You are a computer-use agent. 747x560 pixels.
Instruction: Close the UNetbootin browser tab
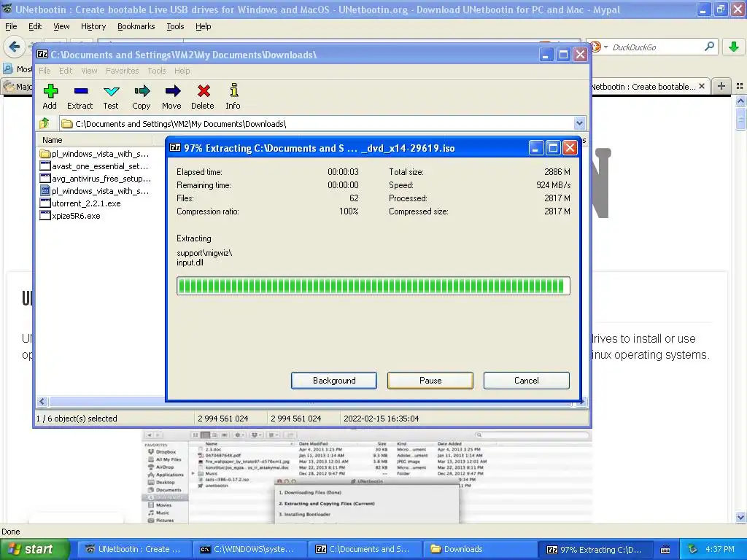point(702,86)
